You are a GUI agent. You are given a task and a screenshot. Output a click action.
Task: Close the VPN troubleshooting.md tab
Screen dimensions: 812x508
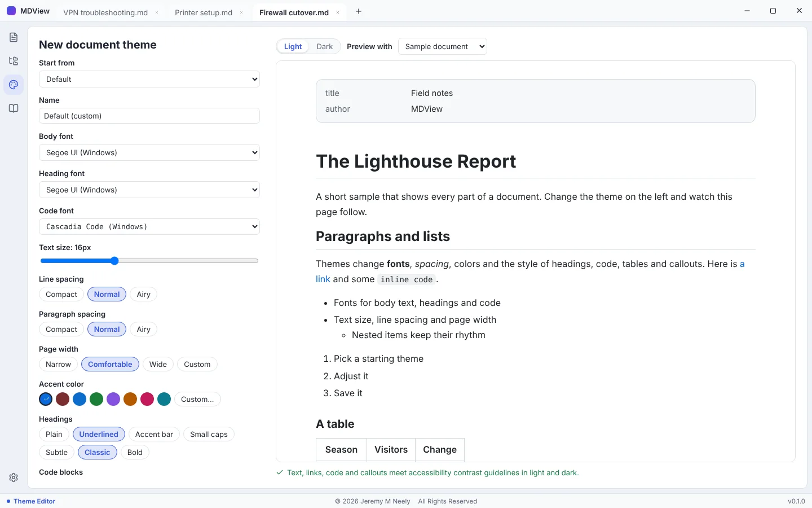(157, 12)
